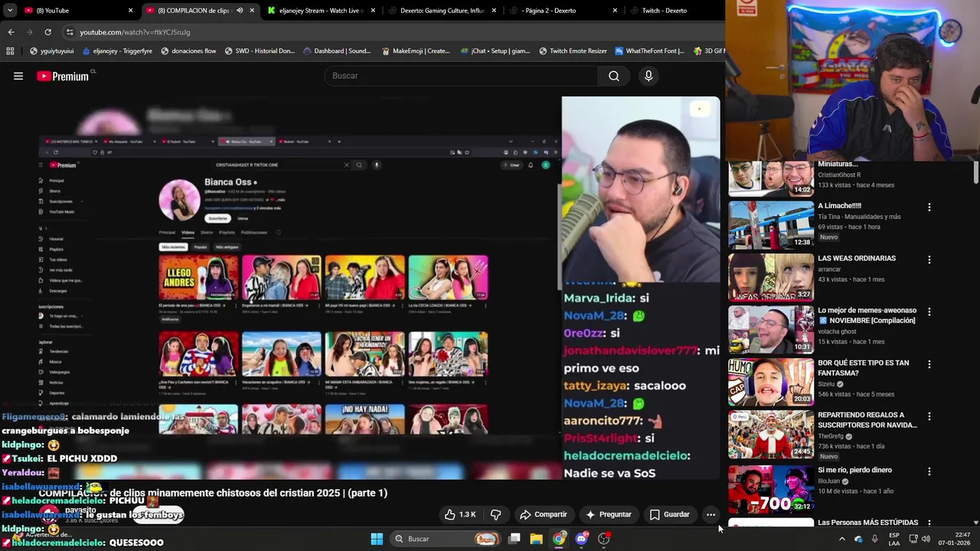Image resolution: width=980 pixels, height=551 pixels.
Task: Open options for Las Personas MÁS ESTÚPIDAS video
Action: (x=929, y=524)
